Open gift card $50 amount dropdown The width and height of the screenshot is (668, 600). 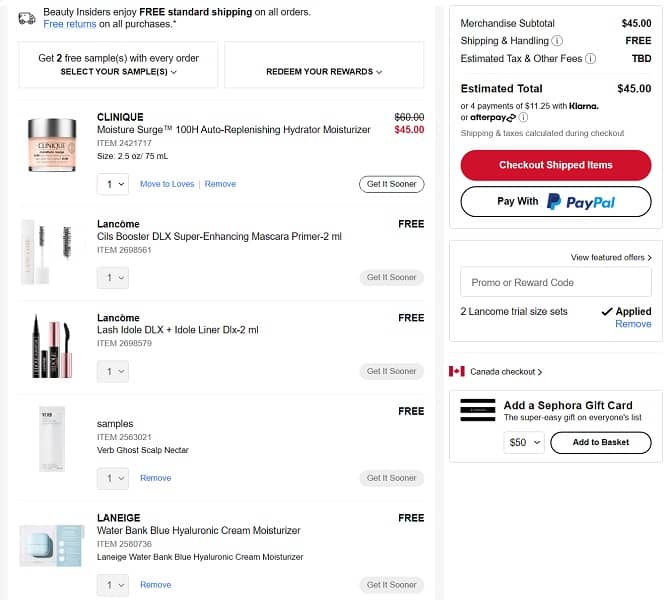pyautogui.click(x=523, y=442)
